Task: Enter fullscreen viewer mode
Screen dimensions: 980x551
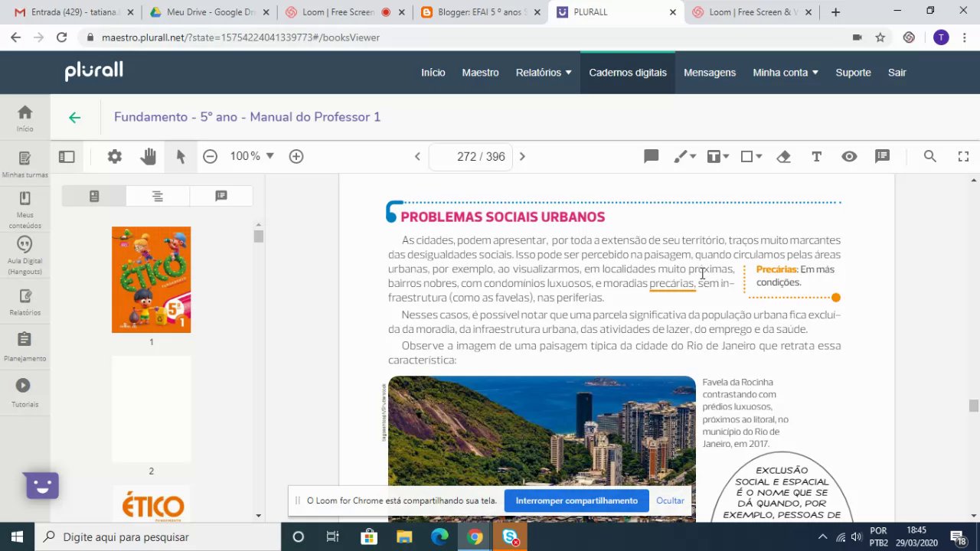Action: (963, 156)
